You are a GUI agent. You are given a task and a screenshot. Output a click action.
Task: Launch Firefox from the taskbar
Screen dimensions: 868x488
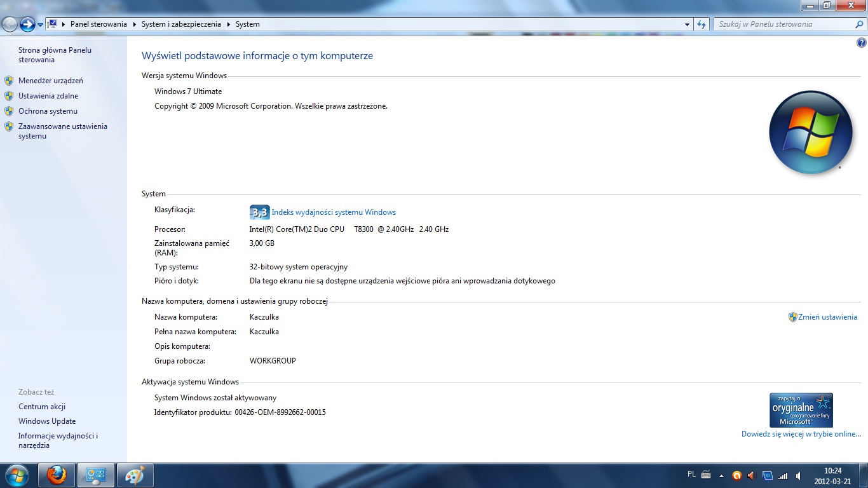(x=57, y=475)
